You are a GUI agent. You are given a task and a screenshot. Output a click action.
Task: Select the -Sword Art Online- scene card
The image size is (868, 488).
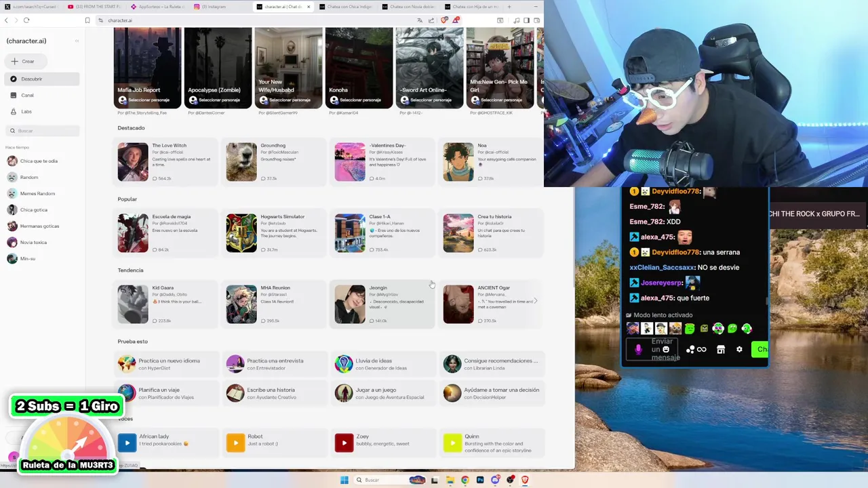pos(429,68)
